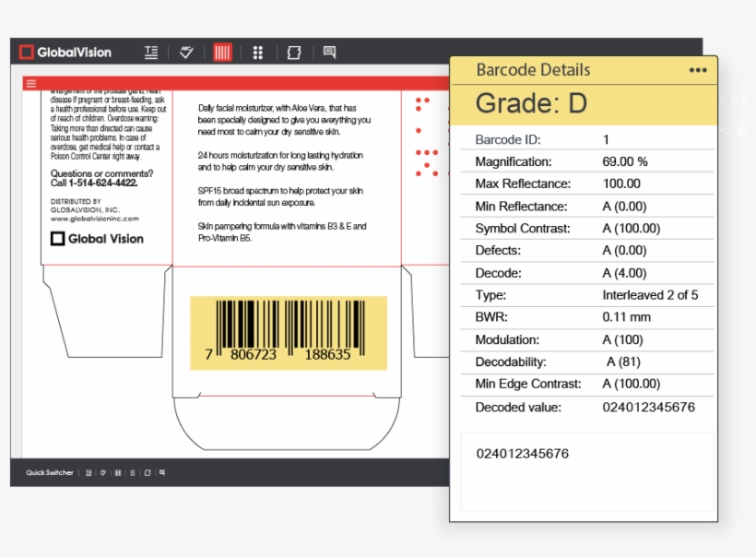Select Magnification value 69.00 %
The height and width of the screenshot is (557, 756).
[x=625, y=161]
